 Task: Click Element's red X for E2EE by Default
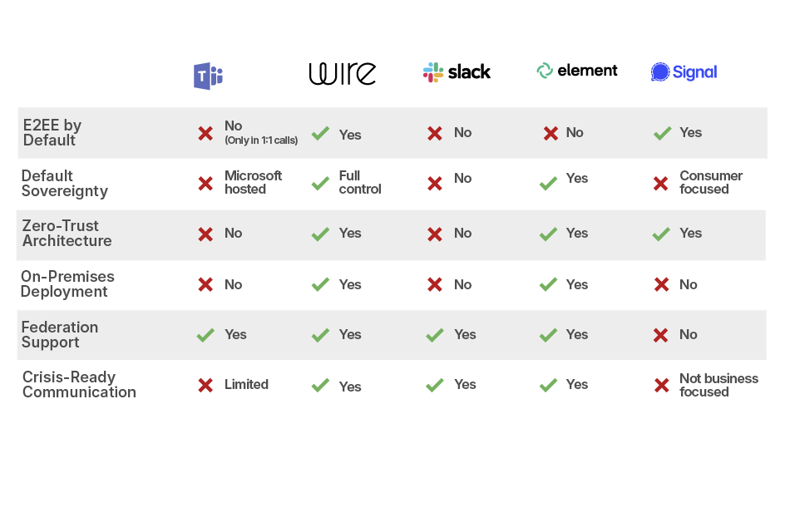pos(550,133)
